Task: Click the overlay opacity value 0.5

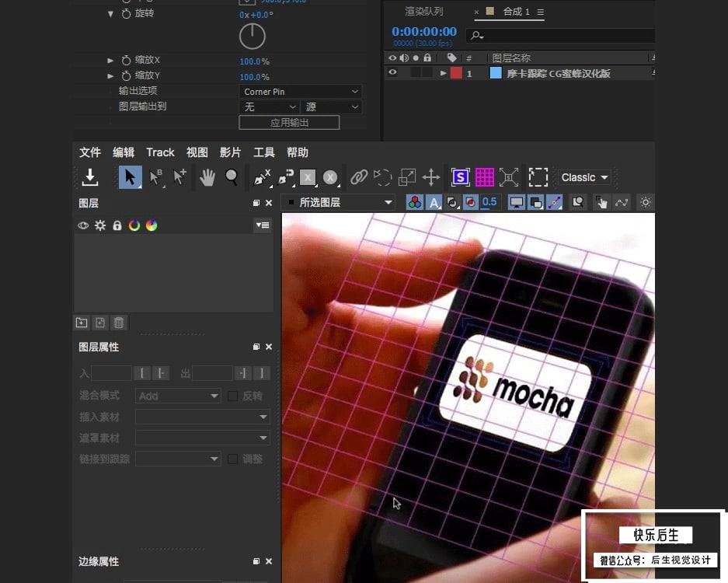Action: [x=489, y=201]
